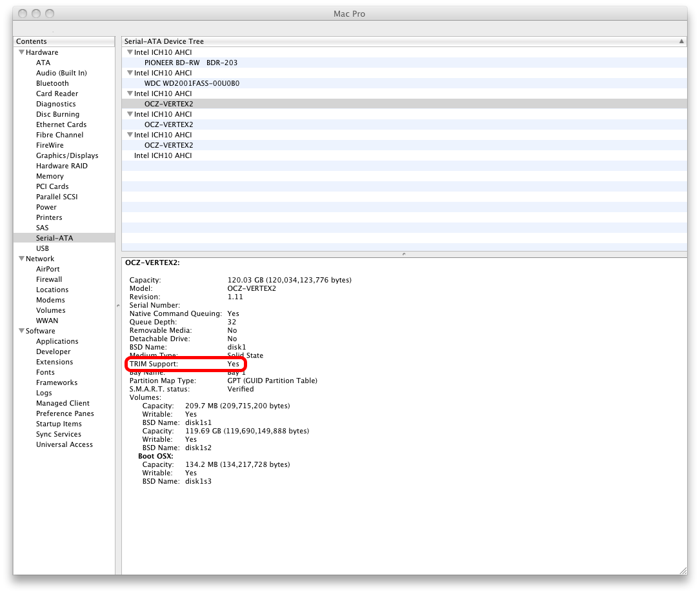Click GPT (GUID Partition Table) value
The height and width of the screenshot is (594, 700).
point(272,381)
